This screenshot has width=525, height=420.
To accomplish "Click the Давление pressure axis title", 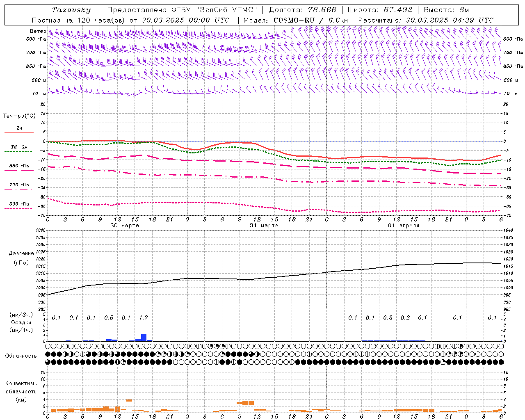I will [x=21, y=253].
